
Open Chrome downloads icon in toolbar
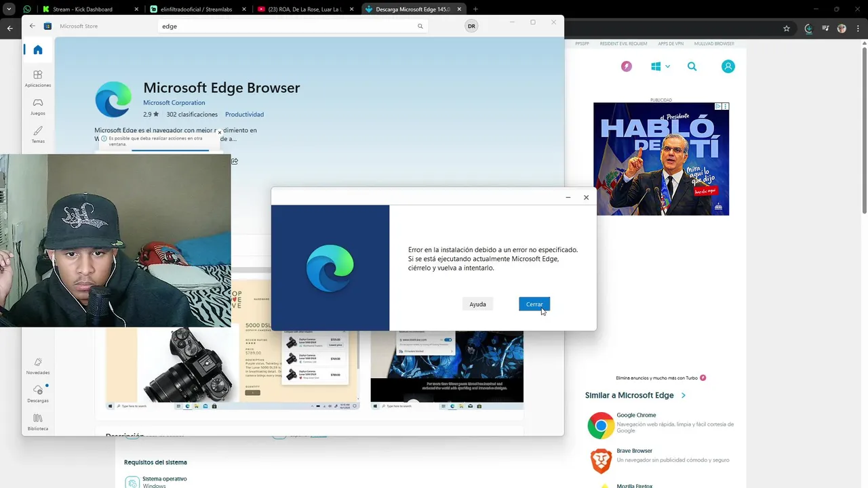(808, 28)
